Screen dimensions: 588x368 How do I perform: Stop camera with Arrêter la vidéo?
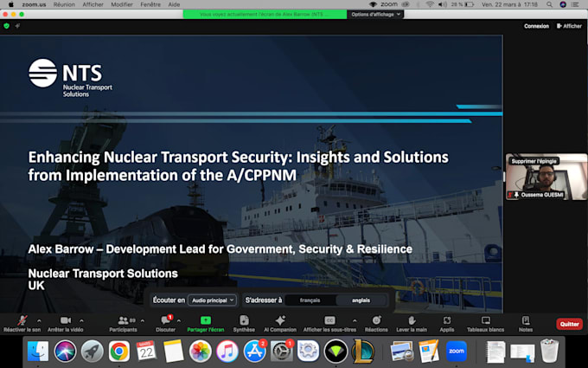tap(65, 324)
